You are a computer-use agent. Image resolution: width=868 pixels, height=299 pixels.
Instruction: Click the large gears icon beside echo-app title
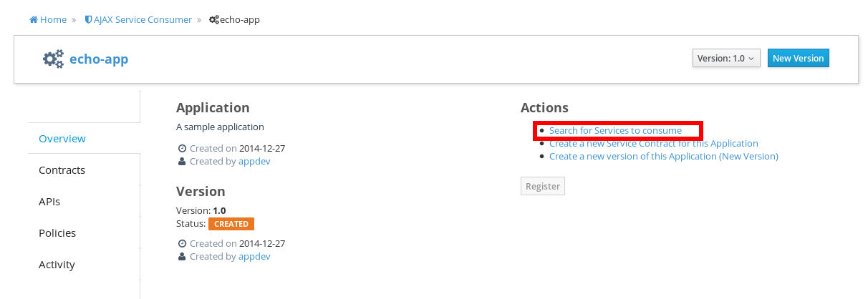[53, 59]
